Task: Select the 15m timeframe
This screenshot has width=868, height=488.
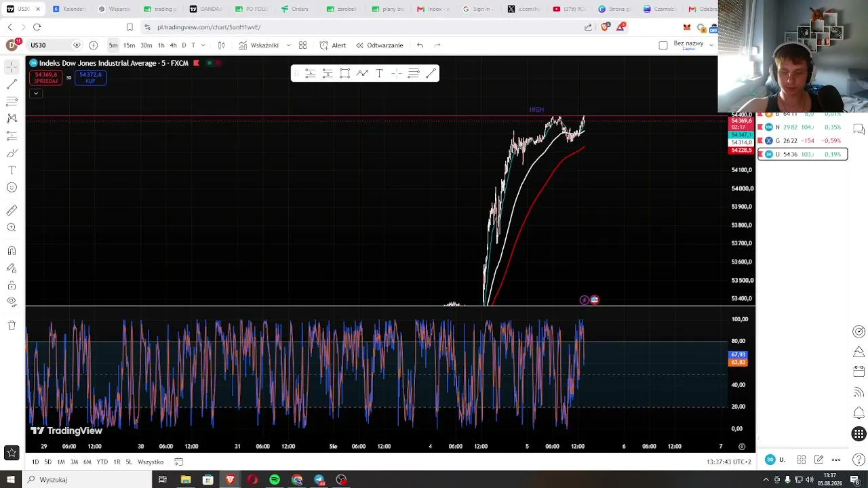Action: tap(129, 45)
